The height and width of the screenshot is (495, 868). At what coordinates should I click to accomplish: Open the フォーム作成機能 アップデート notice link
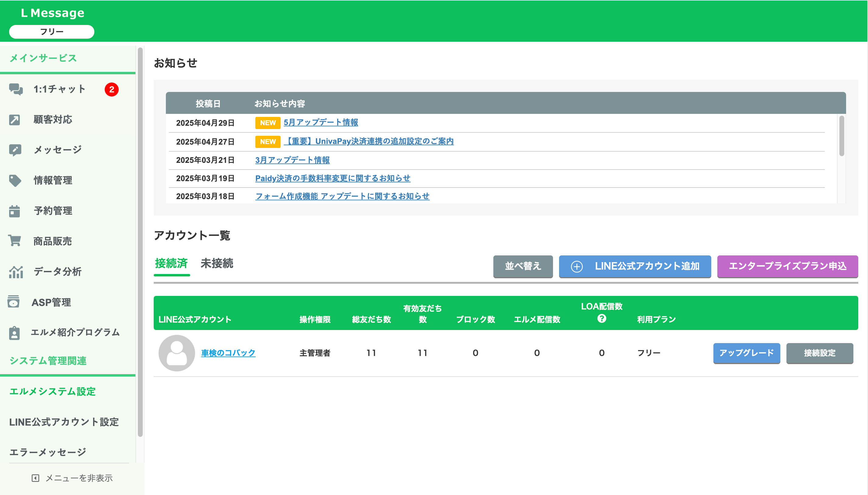coord(342,196)
